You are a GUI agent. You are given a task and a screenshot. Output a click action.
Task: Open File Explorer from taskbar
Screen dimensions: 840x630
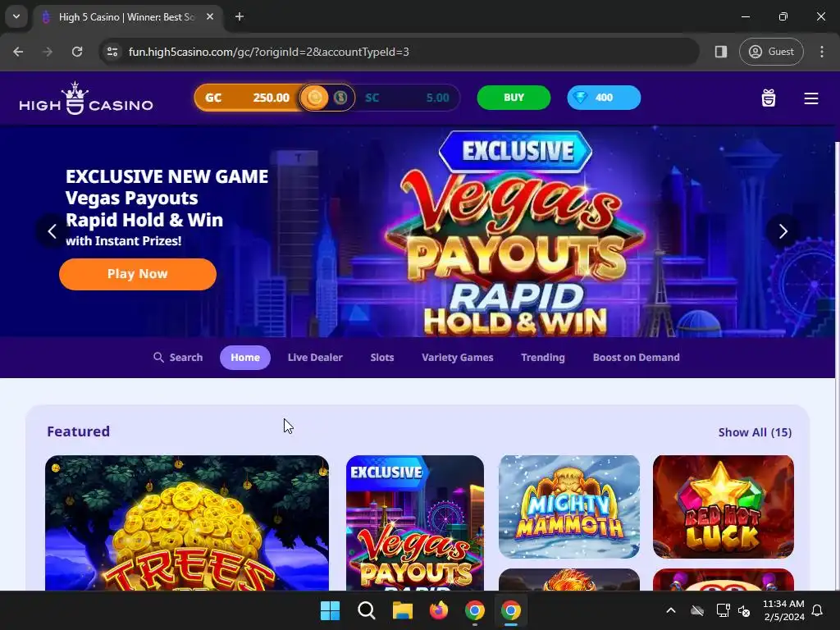(402, 610)
